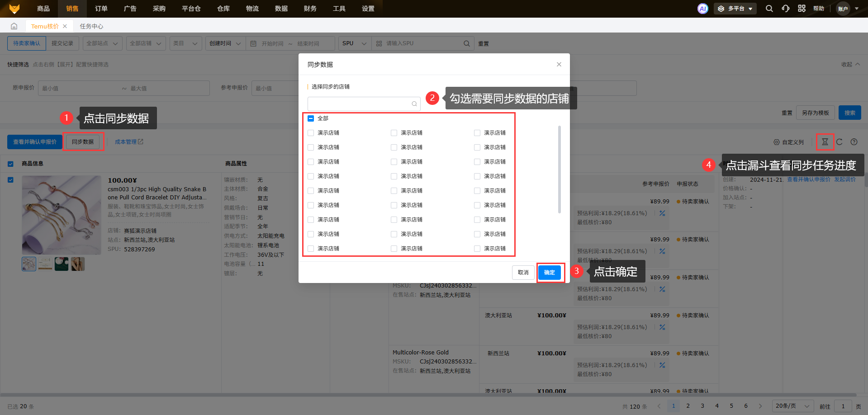Open the 订单 menu in top navigation
Screen dimensions: 868x415
point(101,9)
